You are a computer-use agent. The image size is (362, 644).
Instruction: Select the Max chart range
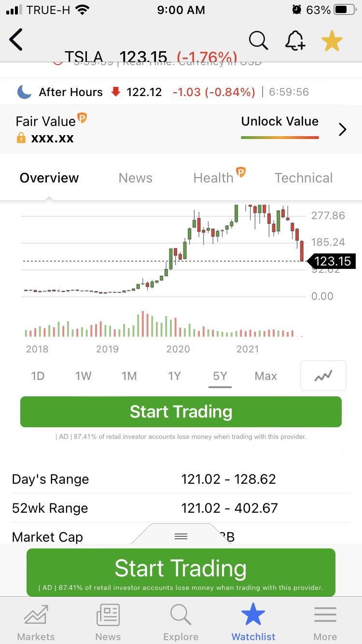pyautogui.click(x=265, y=376)
